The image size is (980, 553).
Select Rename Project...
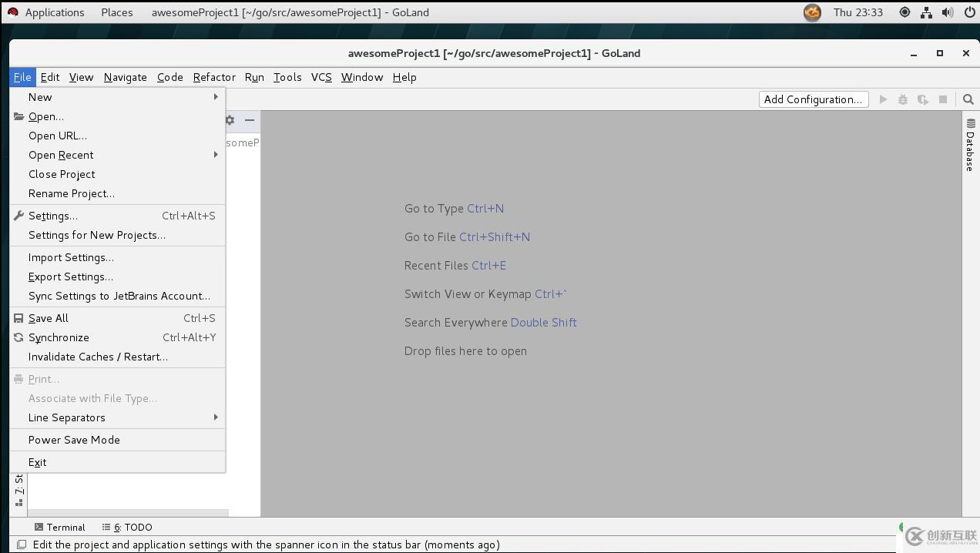click(x=118, y=193)
